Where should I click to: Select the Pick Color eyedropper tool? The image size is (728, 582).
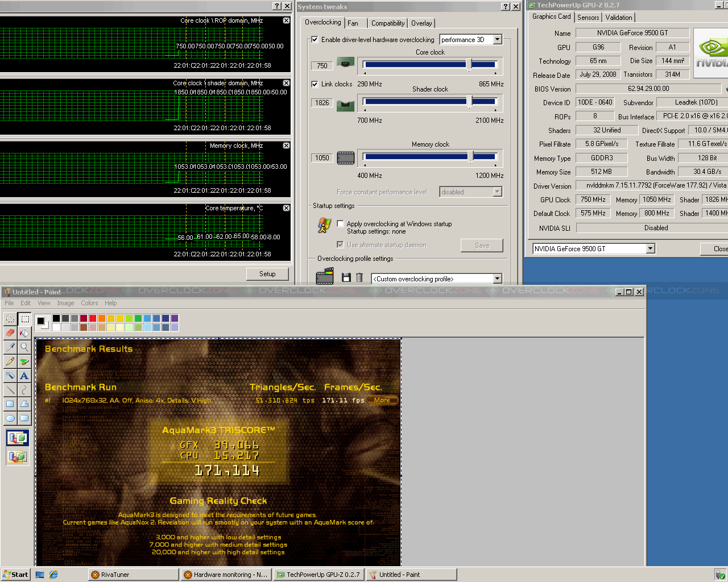(10, 347)
